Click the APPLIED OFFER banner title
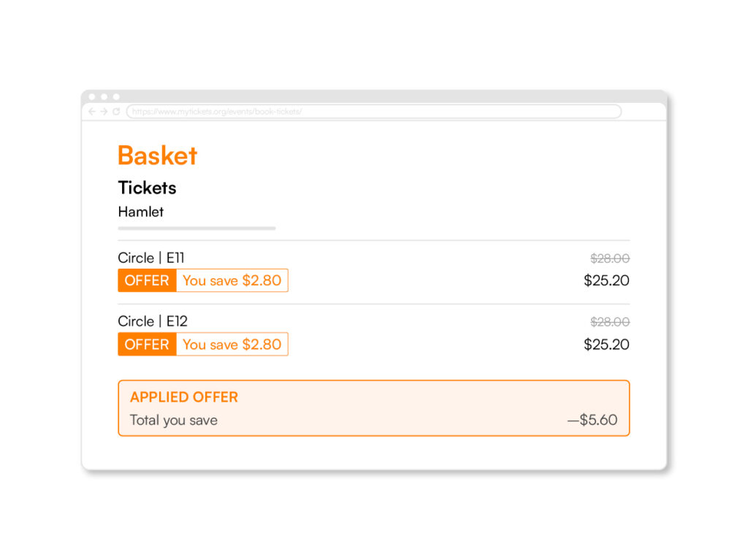Screen dimensions: 748x560 (x=183, y=397)
